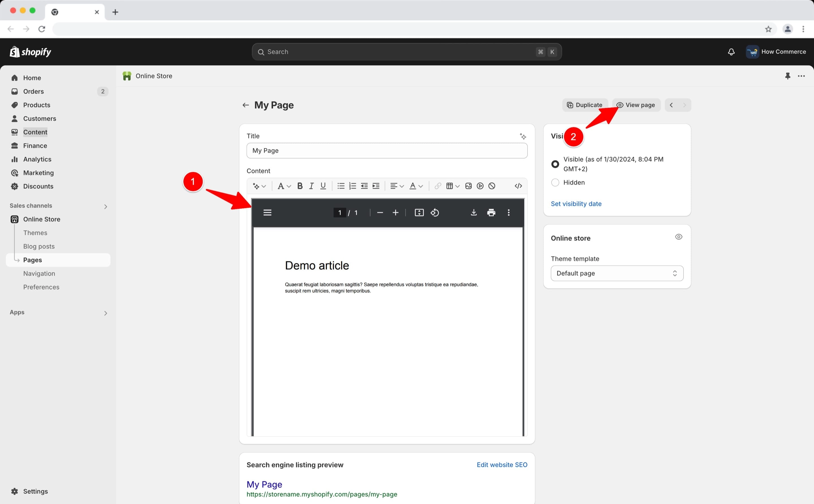Click the Title input field containing My Page
The image size is (814, 504).
click(x=387, y=151)
